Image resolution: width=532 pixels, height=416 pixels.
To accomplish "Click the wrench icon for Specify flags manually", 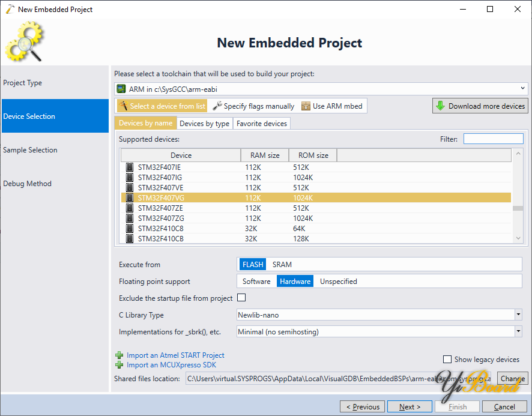I will (x=217, y=106).
